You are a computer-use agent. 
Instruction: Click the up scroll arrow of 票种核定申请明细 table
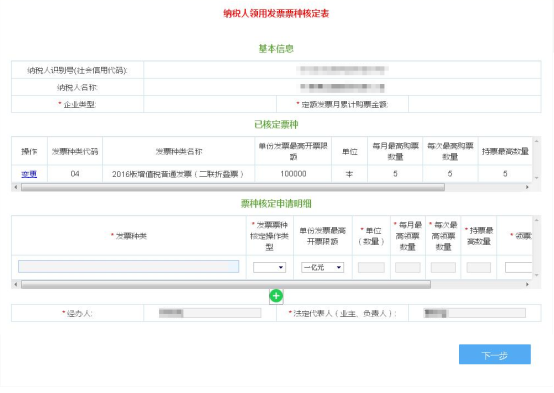(x=536, y=220)
